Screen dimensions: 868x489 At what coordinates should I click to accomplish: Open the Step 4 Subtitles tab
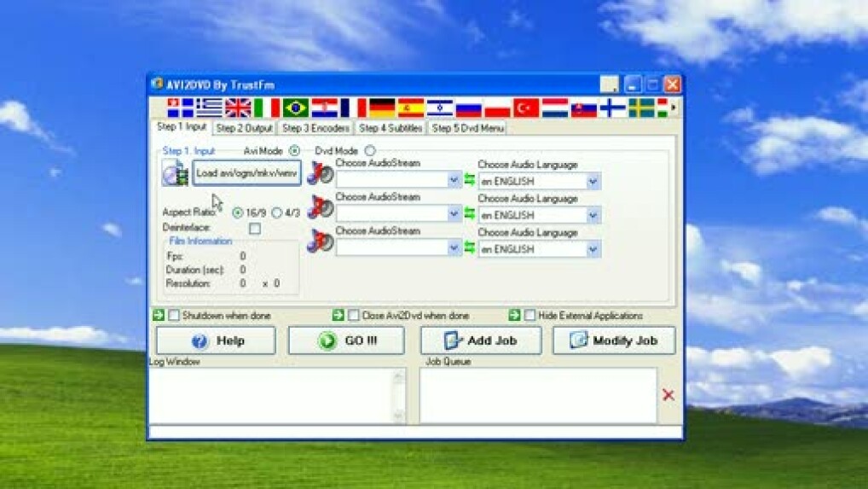391,128
